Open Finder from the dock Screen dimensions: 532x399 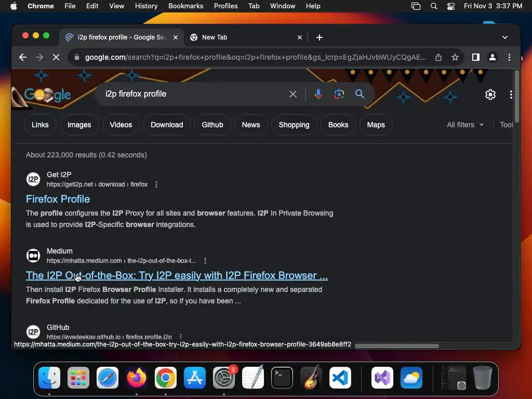[49, 378]
